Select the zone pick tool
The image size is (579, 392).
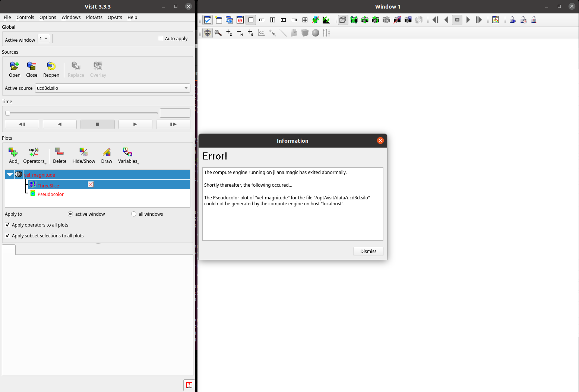pos(229,33)
